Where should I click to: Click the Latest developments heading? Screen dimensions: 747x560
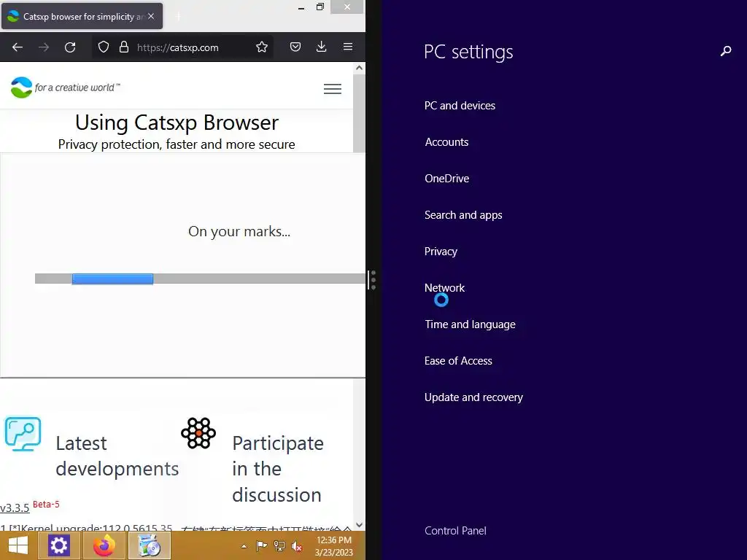(x=117, y=456)
